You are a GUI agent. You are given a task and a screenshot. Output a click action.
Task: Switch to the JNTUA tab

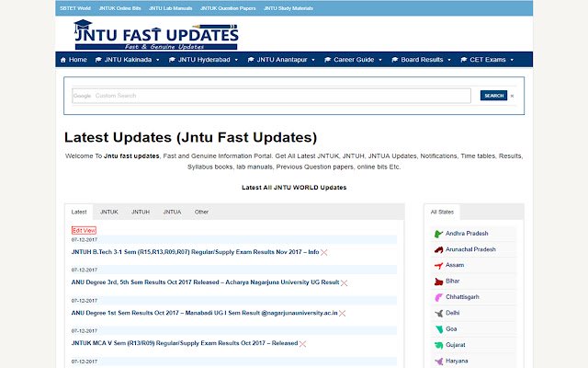tap(172, 213)
